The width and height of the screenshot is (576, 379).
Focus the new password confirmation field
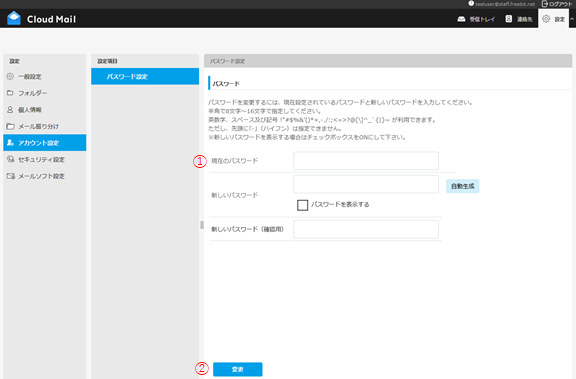click(366, 229)
